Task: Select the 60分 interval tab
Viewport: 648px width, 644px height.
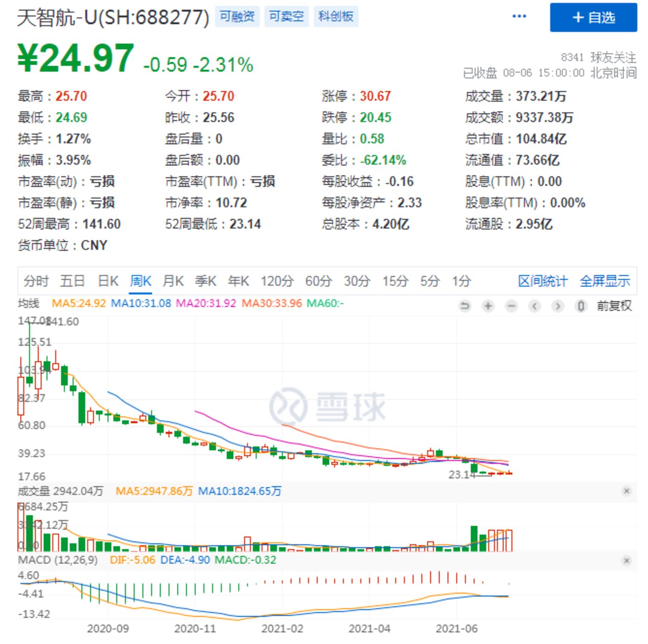Action: (x=318, y=281)
